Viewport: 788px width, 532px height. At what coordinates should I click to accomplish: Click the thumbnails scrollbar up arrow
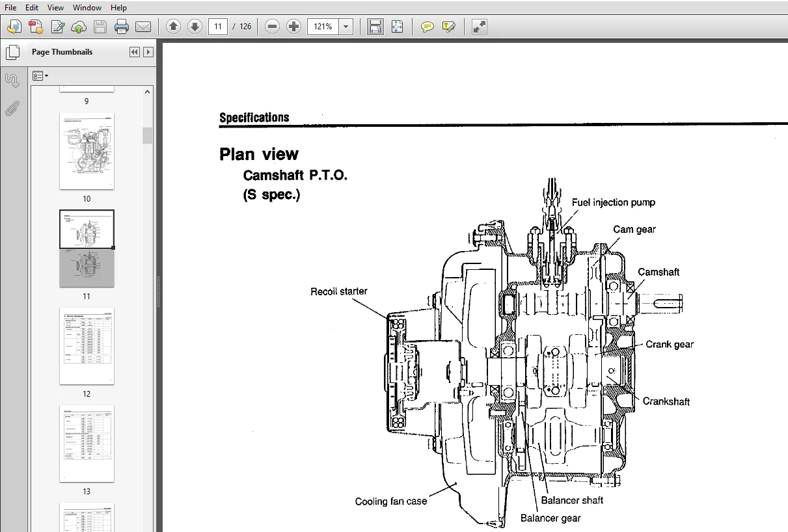(x=148, y=92)
